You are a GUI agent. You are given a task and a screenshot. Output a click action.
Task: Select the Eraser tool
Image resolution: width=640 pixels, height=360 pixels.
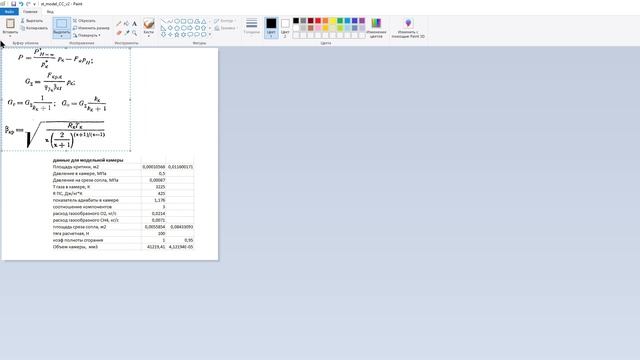tap(119, 32)
